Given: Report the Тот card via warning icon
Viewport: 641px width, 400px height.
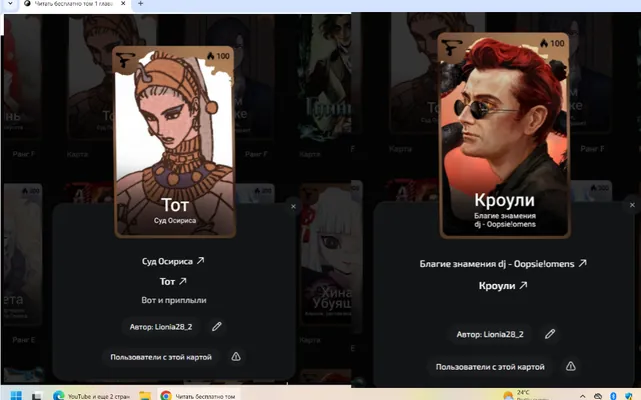Looking at the screenshot, I should pos(236,357).
